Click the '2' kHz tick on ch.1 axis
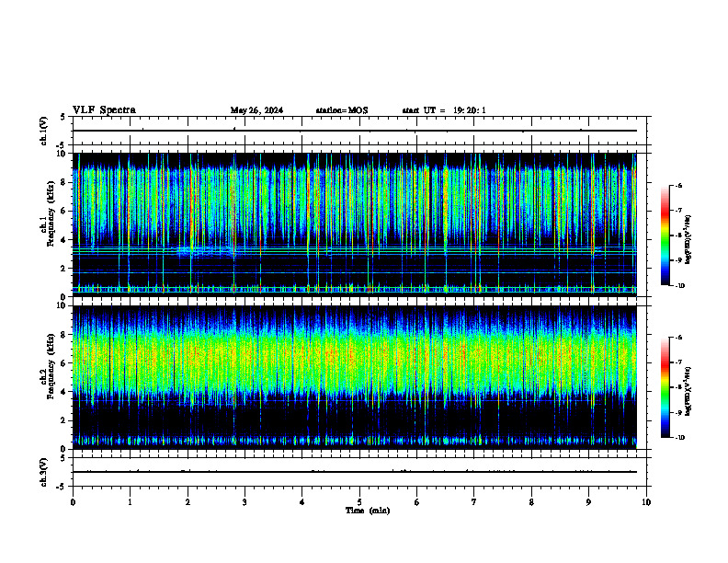Viewport: 728px width, 563px height. (63, 269)
